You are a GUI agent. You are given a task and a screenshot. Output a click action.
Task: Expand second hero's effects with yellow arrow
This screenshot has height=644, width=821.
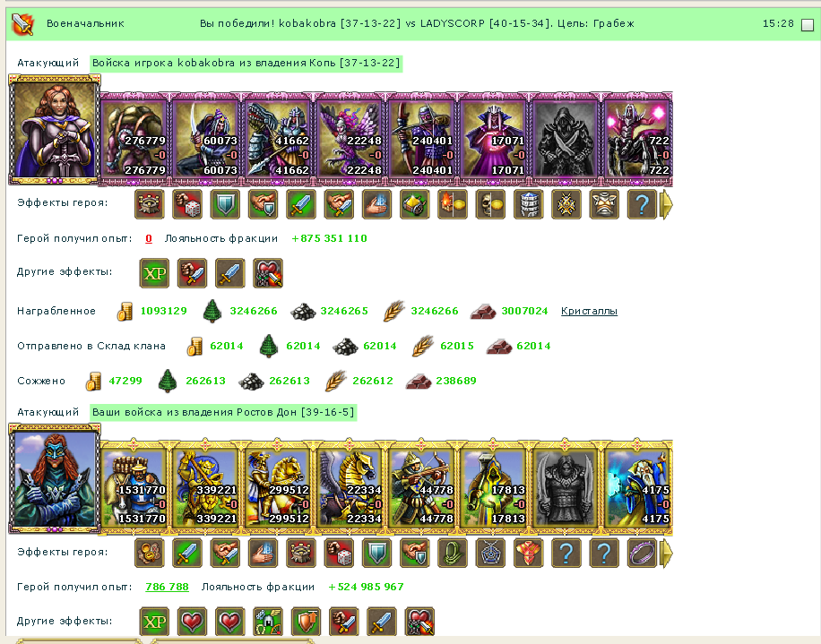[x=665, y=554]
